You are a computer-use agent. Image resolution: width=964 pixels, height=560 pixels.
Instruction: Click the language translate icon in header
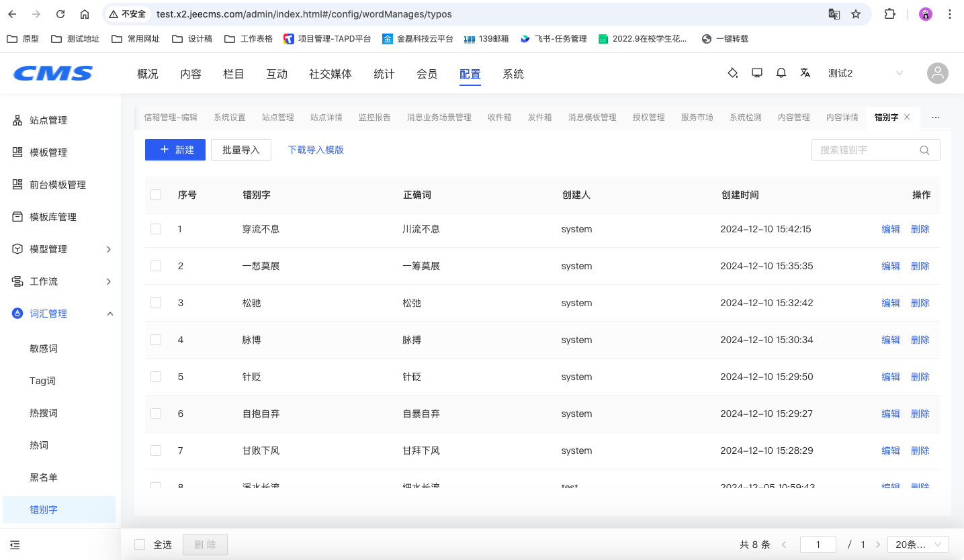(805, 73)
